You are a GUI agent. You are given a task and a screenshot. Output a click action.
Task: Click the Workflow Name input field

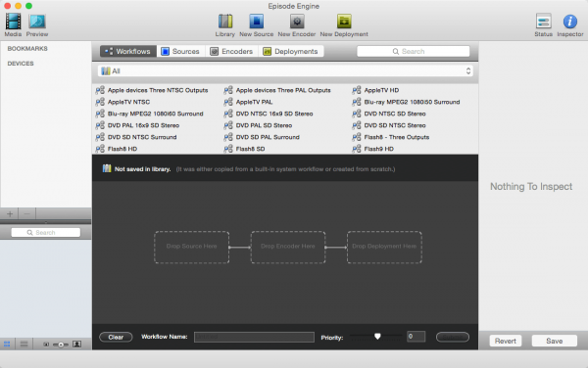tap(254, 337)
